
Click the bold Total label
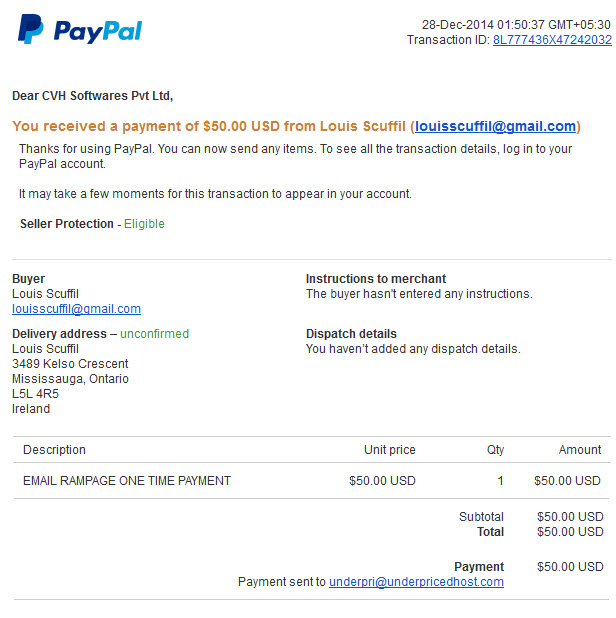491,532
